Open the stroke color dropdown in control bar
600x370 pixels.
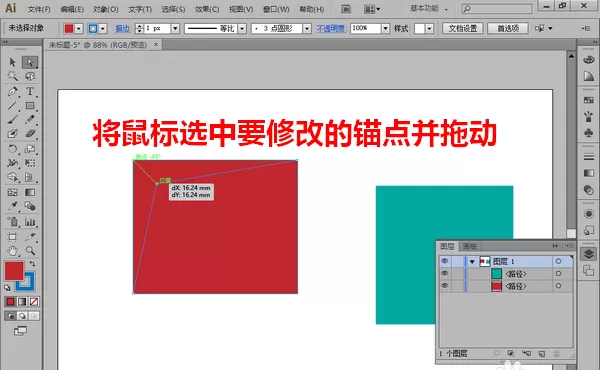tap(103, 28)
